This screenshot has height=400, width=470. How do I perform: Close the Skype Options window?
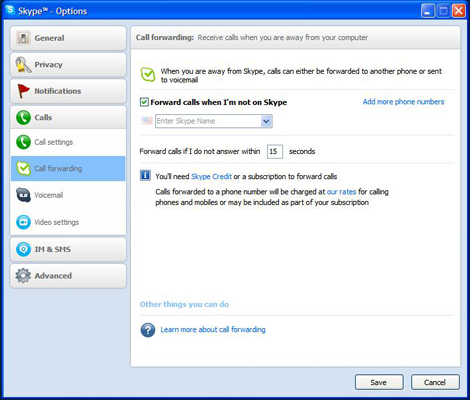coord(459,11)
